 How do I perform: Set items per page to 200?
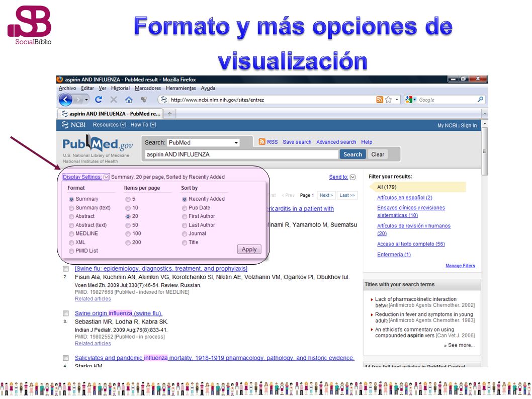pos(128,243)
